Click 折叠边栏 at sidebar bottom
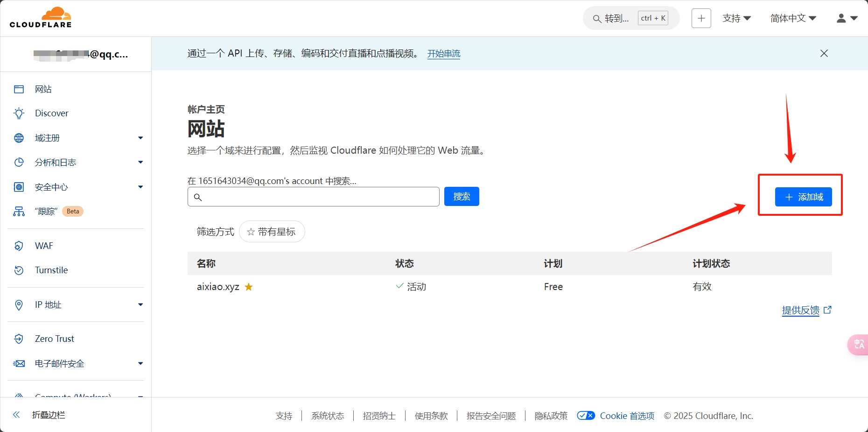 [49, 415]
